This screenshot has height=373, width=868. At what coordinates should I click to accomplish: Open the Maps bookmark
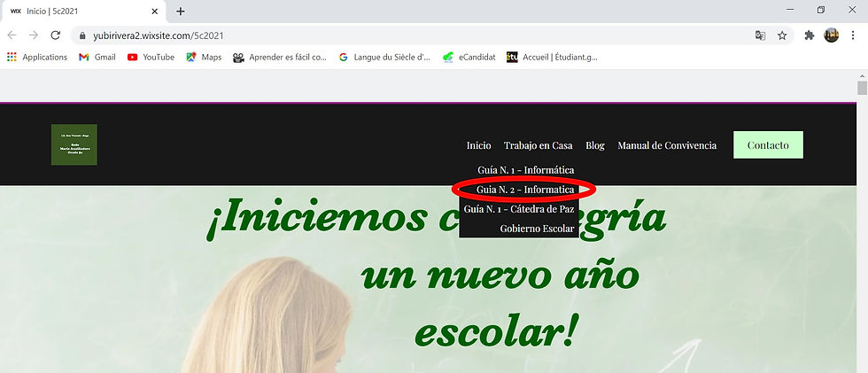204,57
